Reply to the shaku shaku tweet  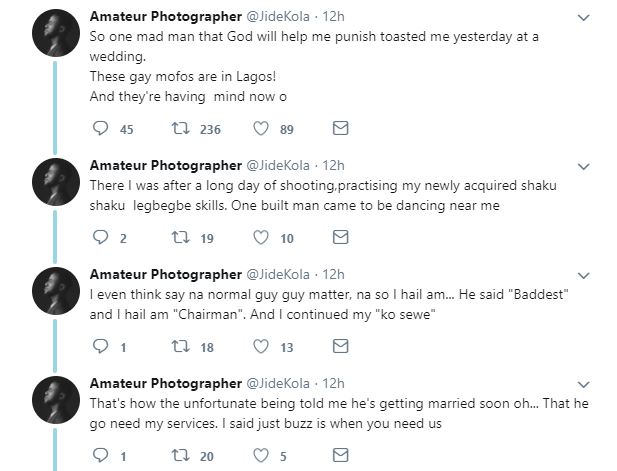tap(100, 237)
